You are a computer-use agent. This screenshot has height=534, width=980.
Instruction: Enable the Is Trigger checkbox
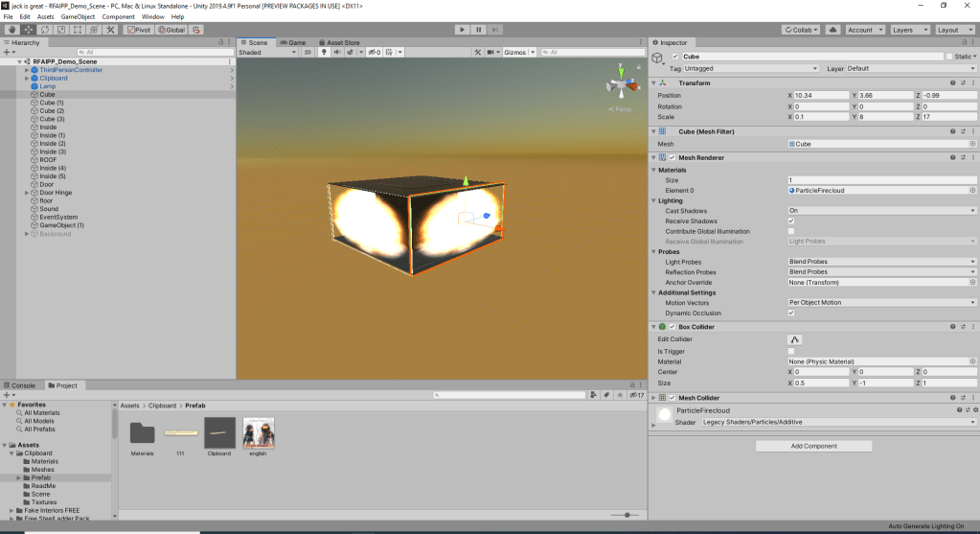pyautogui.click(x=791, y=351)
